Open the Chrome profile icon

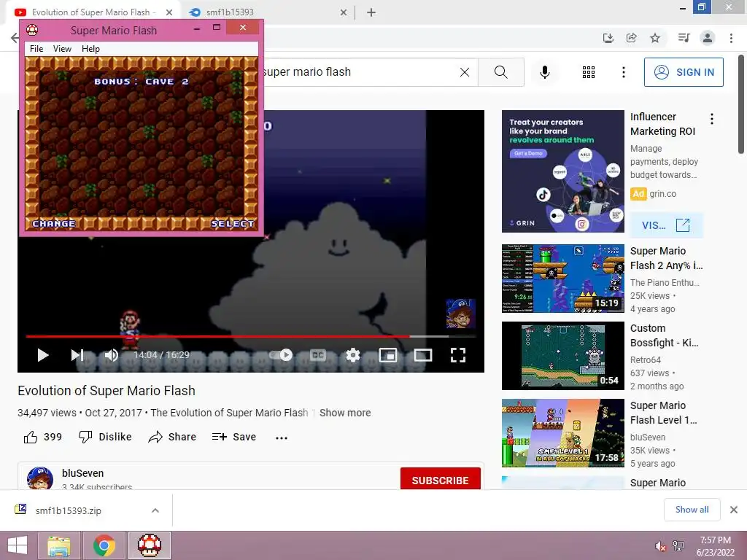(x=708, y=38)
